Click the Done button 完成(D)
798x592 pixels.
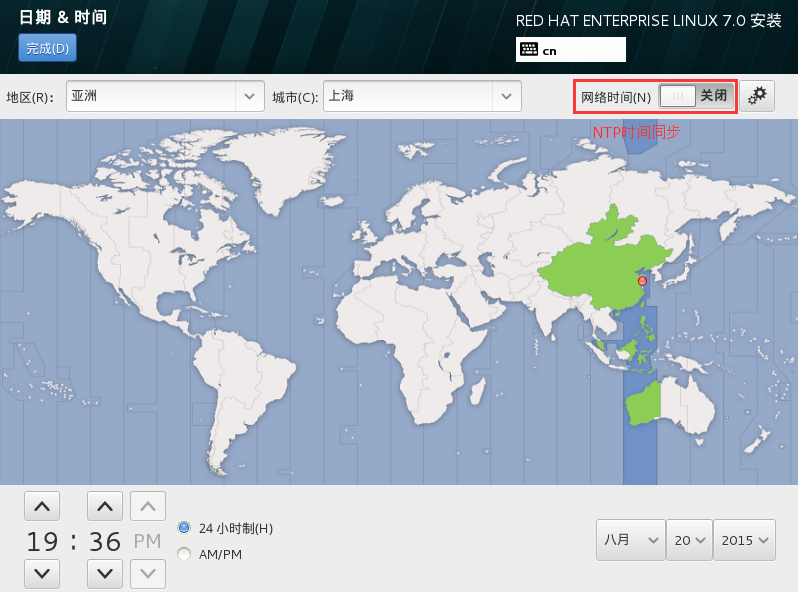click(x=47, y=48)
